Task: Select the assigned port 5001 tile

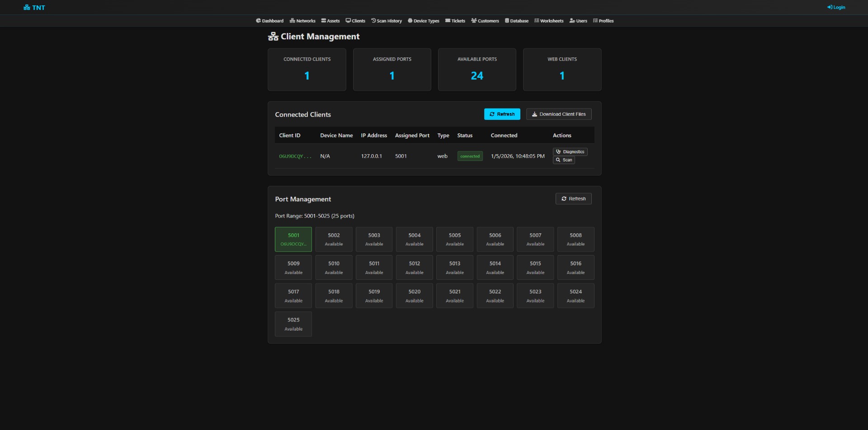Action: tap(293, 239)
